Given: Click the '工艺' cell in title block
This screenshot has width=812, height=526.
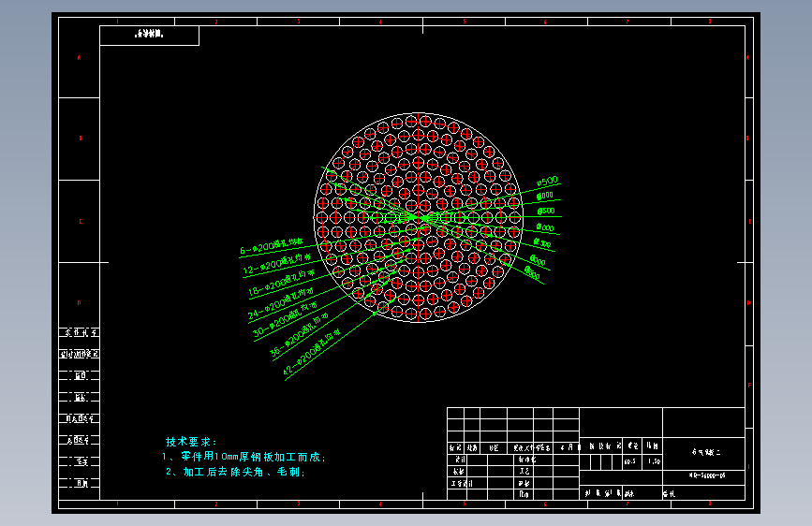Looking at the screenshot, I should 524,471.
